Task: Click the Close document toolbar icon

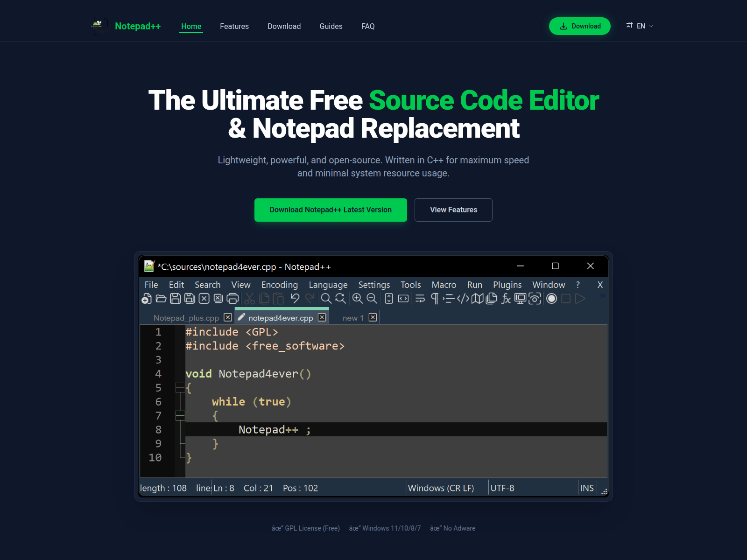Action: coord(204,299)
